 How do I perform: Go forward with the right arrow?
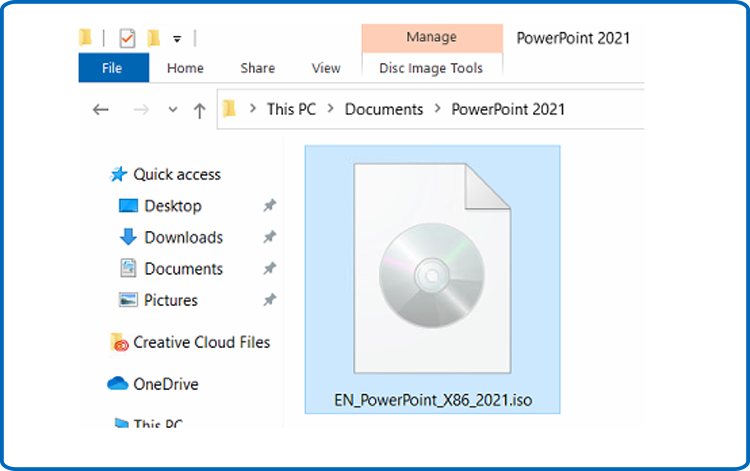point(141,110)
